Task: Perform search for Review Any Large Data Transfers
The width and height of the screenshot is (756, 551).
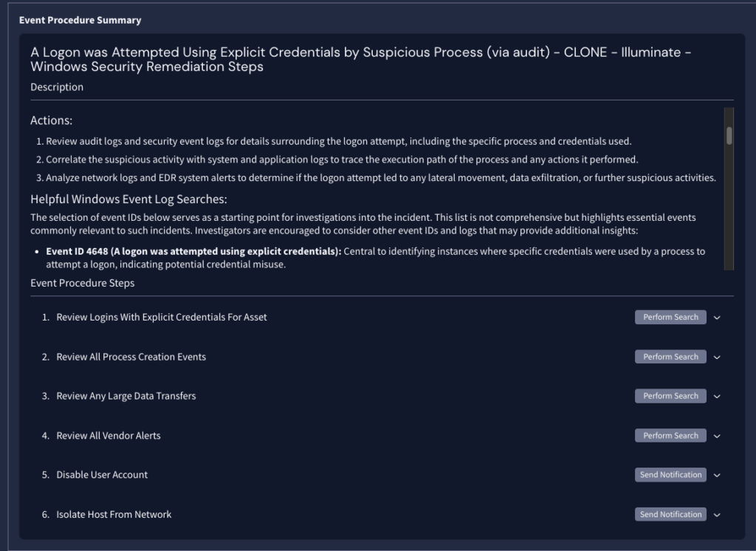Action: pos(670,395)
